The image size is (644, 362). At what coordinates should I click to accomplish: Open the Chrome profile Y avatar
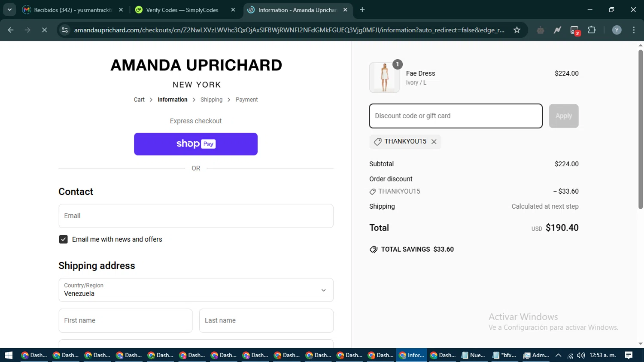coord(617,30)
